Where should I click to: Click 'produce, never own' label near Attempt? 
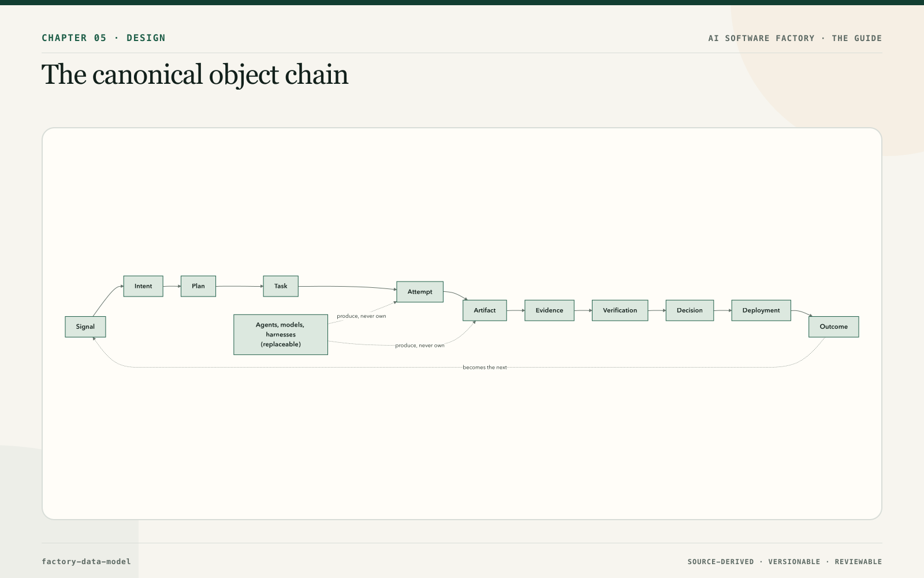pos(362,316)
